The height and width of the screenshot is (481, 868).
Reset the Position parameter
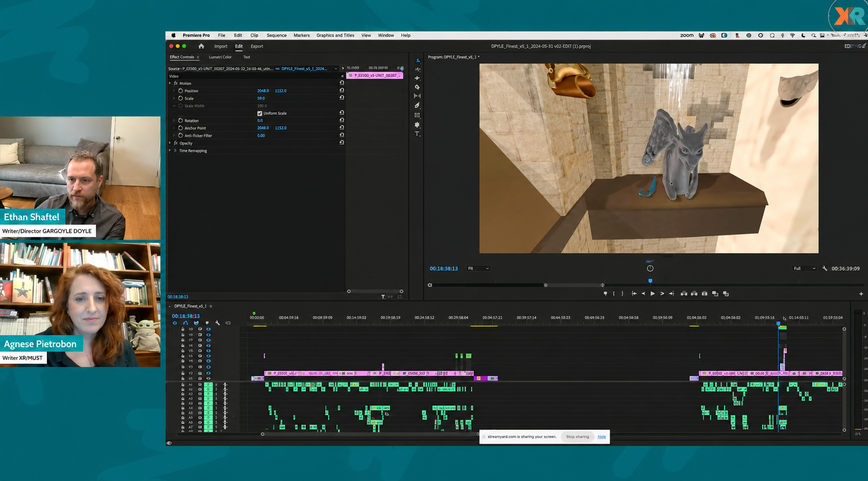(342, 91)
